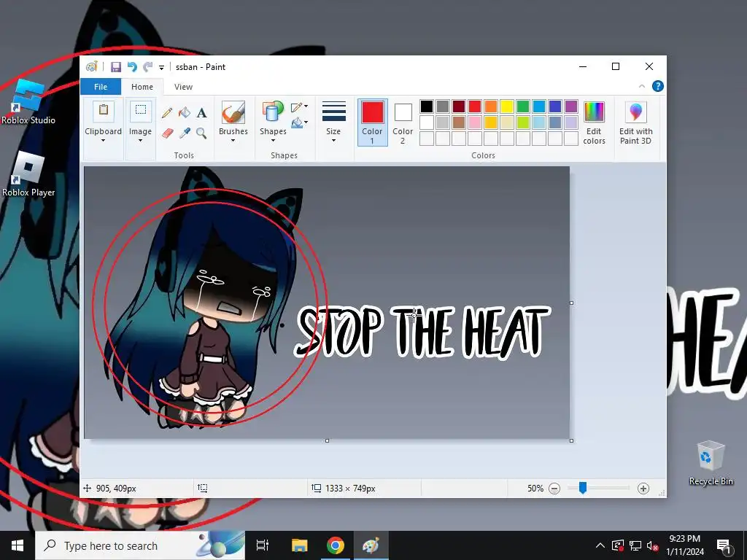Pick the Color picker eyedropper tool

[x=185, y=133]
